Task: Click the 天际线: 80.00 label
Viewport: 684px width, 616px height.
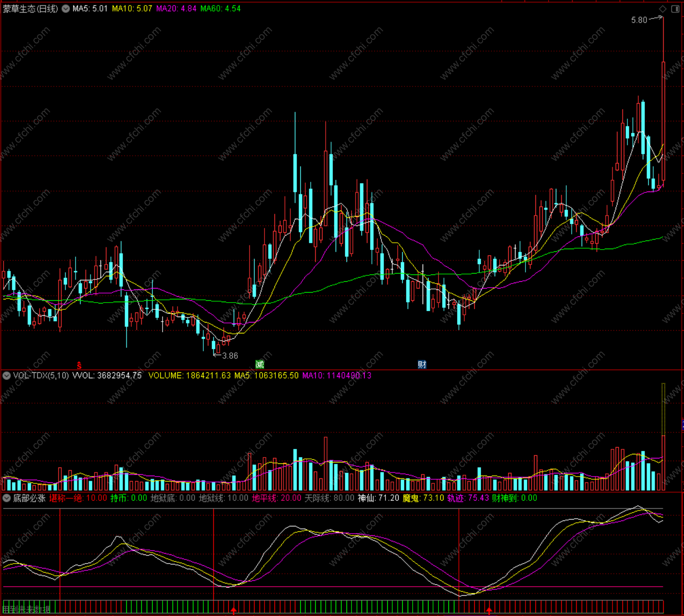Action: coord(329,498)
